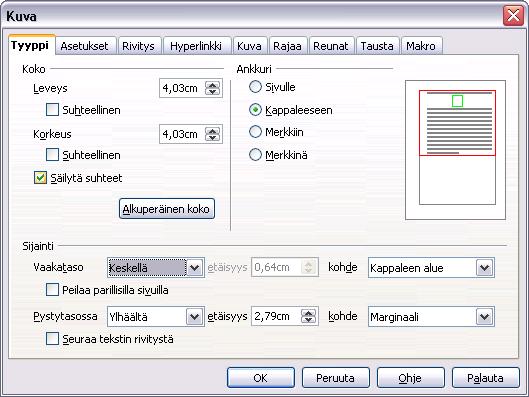Uncheck Säilytä suhteet checkbox
529x397 pixels.
(40, 178)
